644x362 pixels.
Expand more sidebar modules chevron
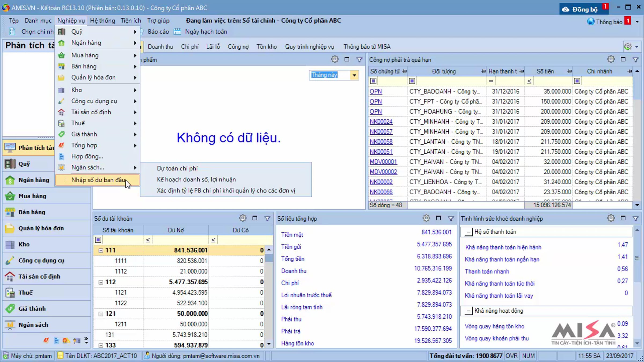86,340
